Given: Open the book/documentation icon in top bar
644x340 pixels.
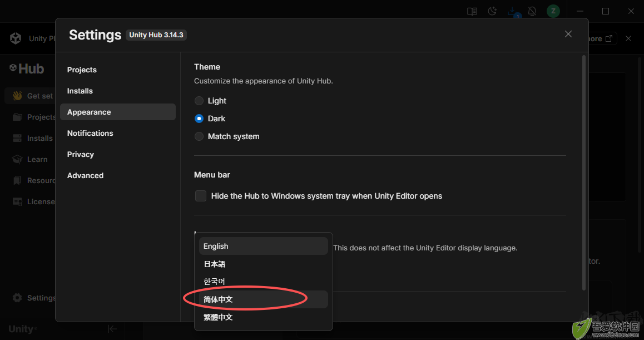Looking at the screenshot, I should (472, 12).
